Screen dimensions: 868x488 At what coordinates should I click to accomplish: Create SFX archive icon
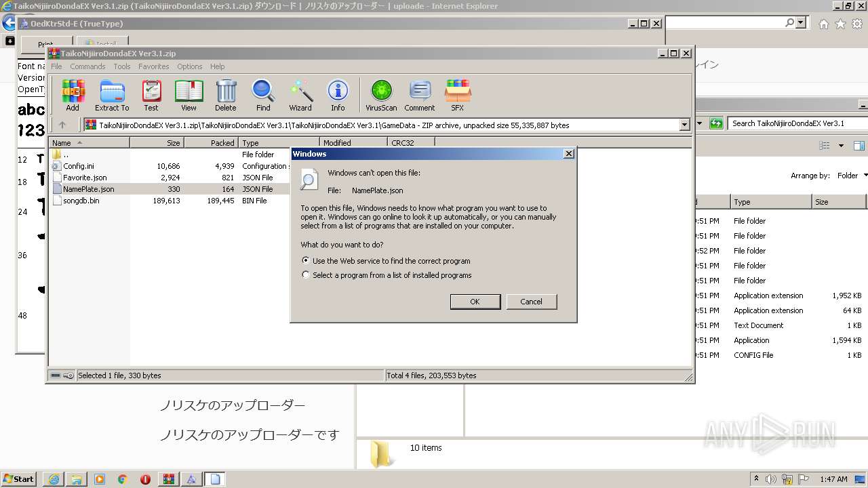(x=458, y=96)
